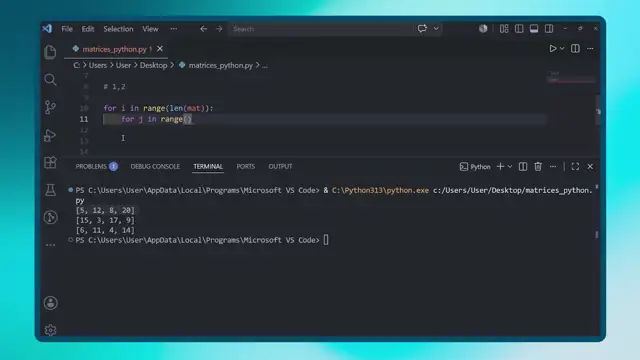Close the bottom panel

(x=590, y=167)
